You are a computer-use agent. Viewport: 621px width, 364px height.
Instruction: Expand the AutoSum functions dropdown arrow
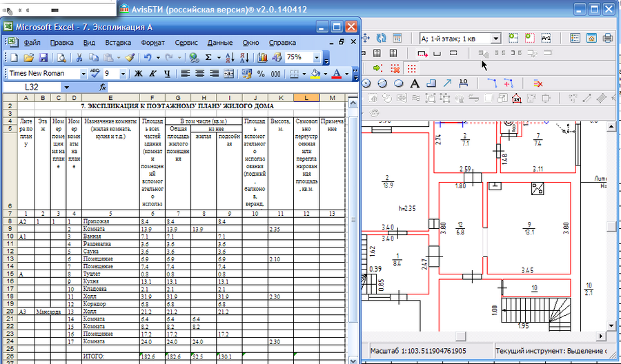(x=219, y=58)
